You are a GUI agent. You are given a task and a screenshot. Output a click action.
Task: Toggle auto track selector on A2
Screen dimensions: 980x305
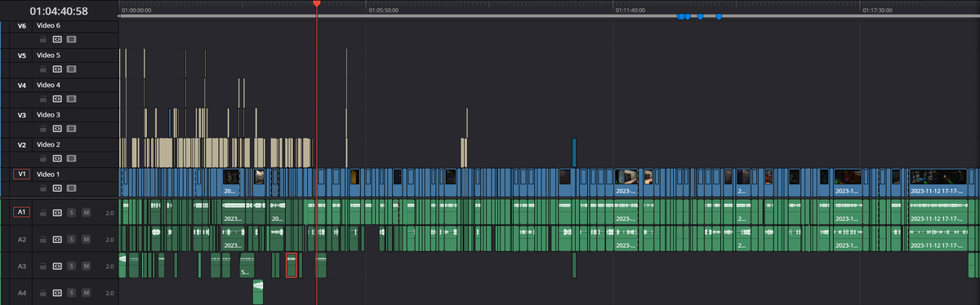click(x=57, y=240)
